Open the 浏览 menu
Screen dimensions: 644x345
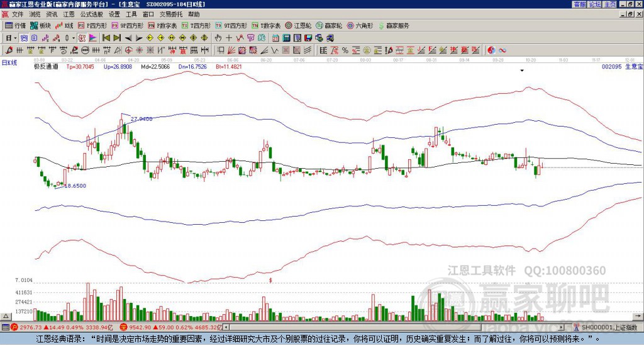pyautogui.click(x=35, y=14)
